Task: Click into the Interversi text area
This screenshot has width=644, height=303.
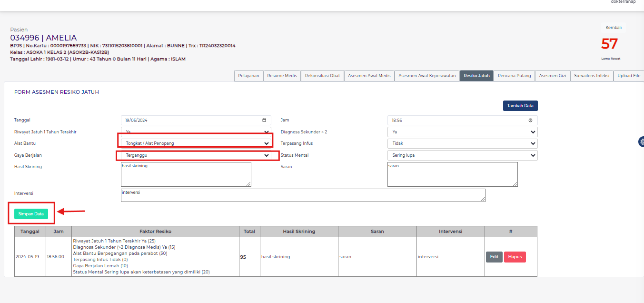Action: coord(303,195)
